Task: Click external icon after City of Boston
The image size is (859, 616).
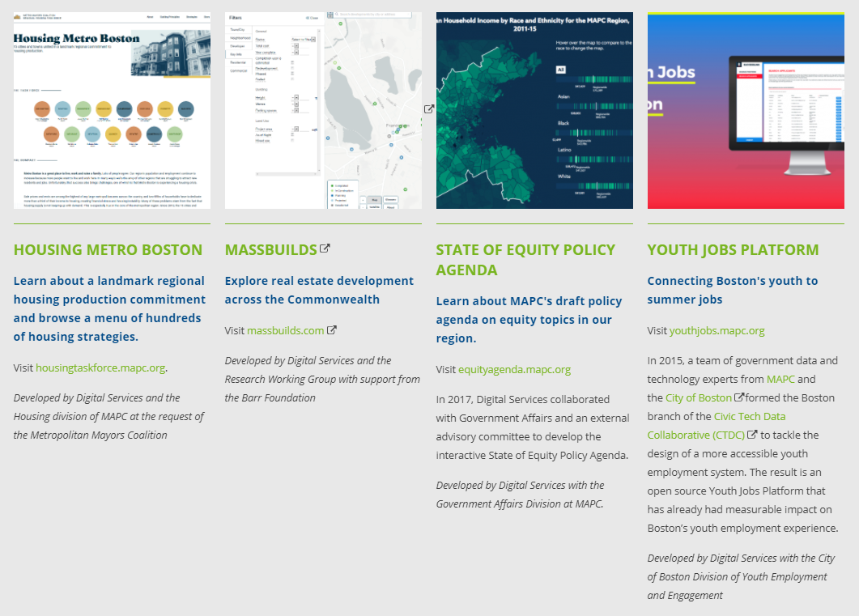Action: [739, 397]
